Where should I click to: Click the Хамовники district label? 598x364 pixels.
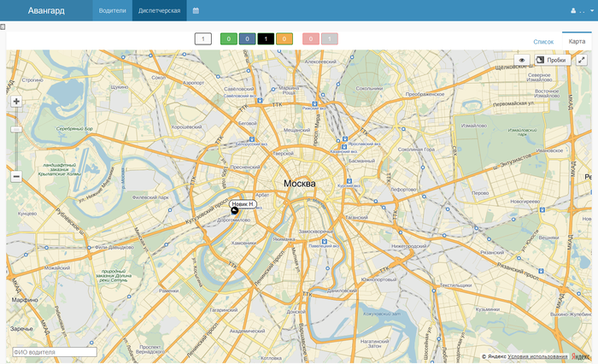coord(243,243)
